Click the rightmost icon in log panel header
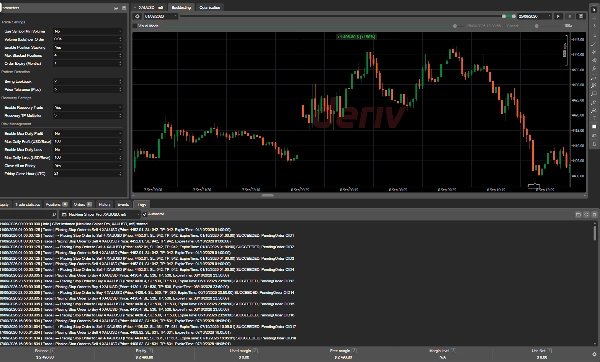Viewport: 600px width, 362px height. pos(595,215)
